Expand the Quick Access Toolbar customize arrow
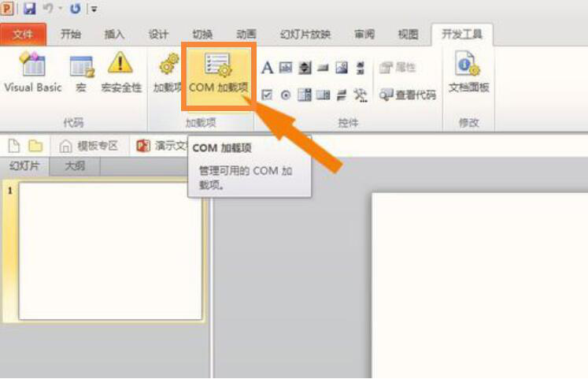This screenshot has width=588, height=379. 94,9
